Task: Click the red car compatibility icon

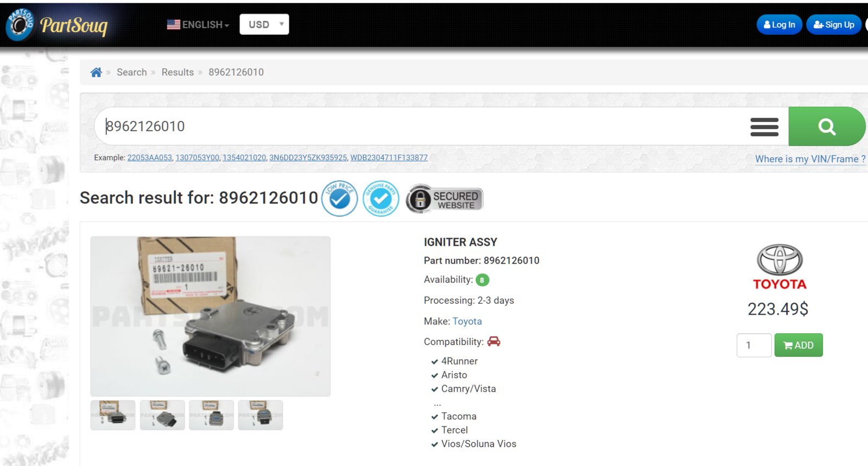Action: (494, 341)
